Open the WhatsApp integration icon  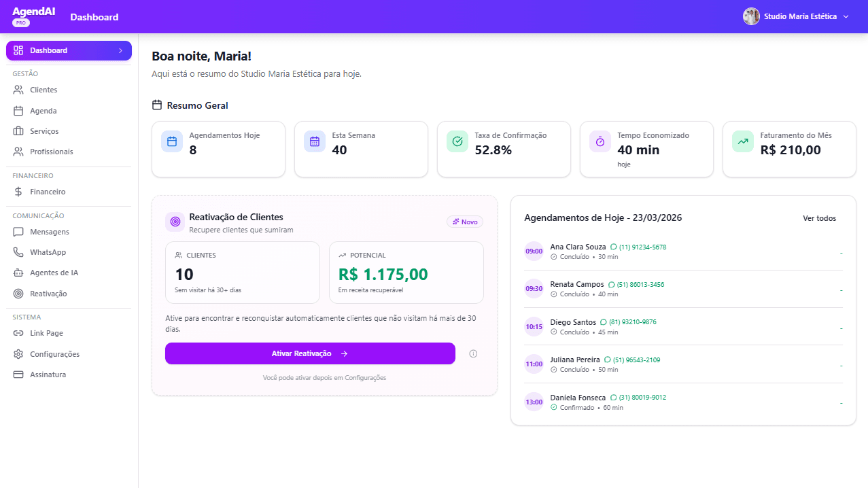coord(18,252)
